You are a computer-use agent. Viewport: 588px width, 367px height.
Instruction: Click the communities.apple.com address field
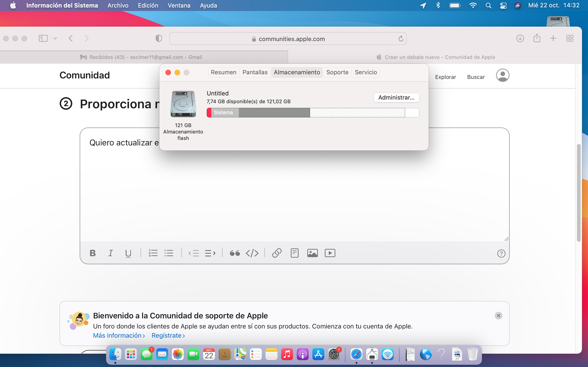291,39
